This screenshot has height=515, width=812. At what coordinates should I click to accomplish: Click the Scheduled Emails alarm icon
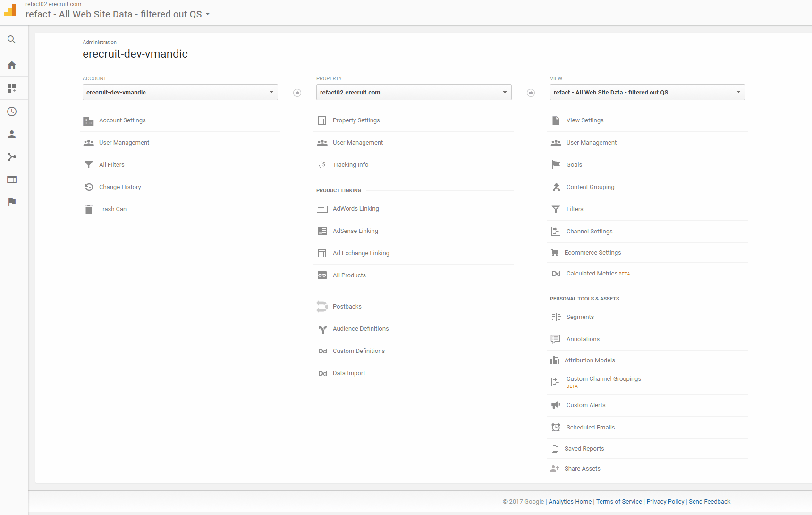[x=556, y=428]
